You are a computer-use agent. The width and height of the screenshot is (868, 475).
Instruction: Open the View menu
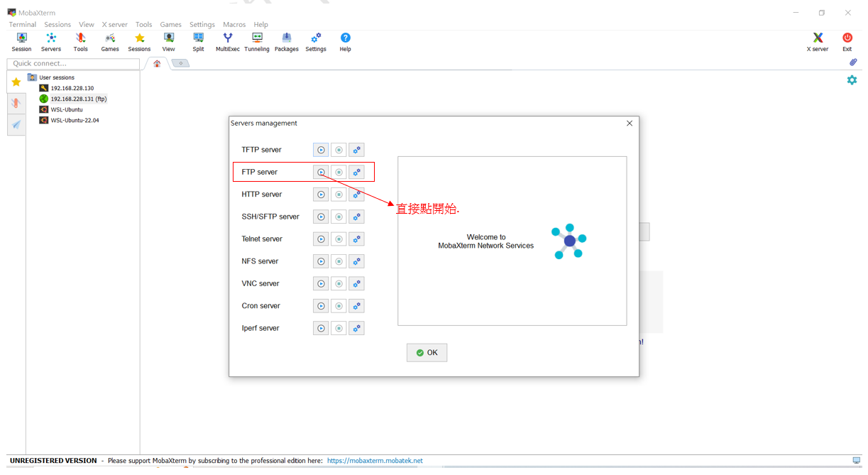pos(87,24)
